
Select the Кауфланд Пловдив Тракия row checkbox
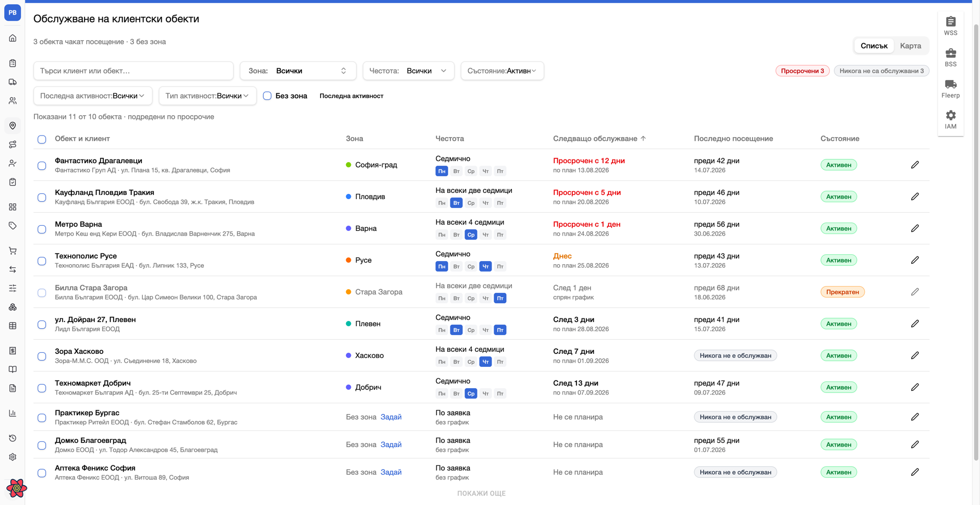click(42, 198)
